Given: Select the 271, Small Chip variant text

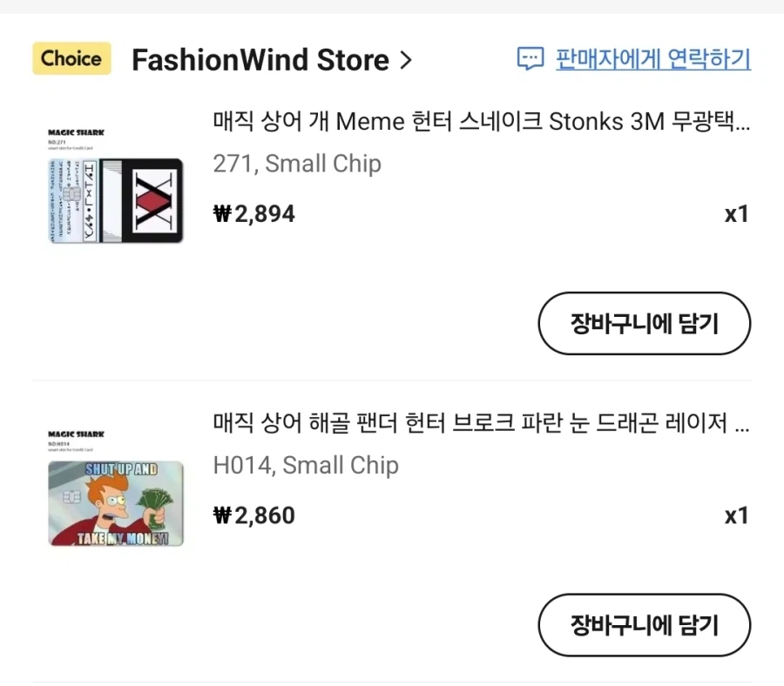Looking at the screenshot, I should pos(297,164).
